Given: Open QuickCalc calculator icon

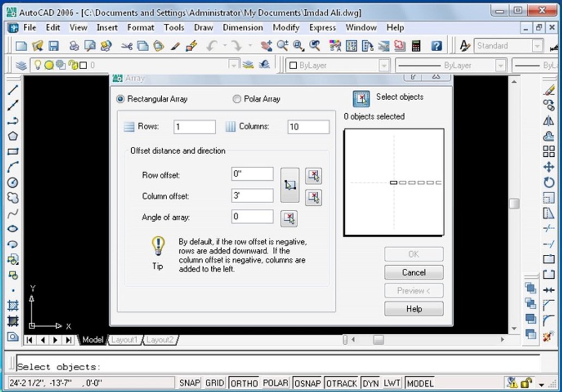Looking at the screenshot, I should tap(416, 46).
